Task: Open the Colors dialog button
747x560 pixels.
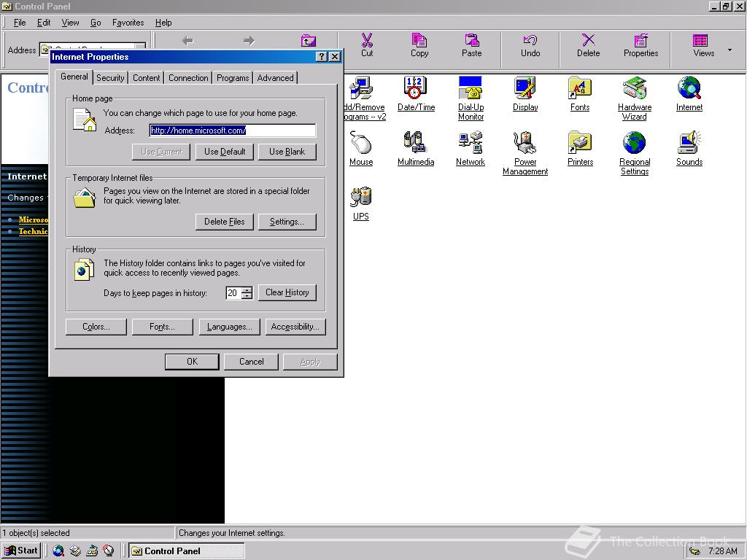Action: click(96, 327)
